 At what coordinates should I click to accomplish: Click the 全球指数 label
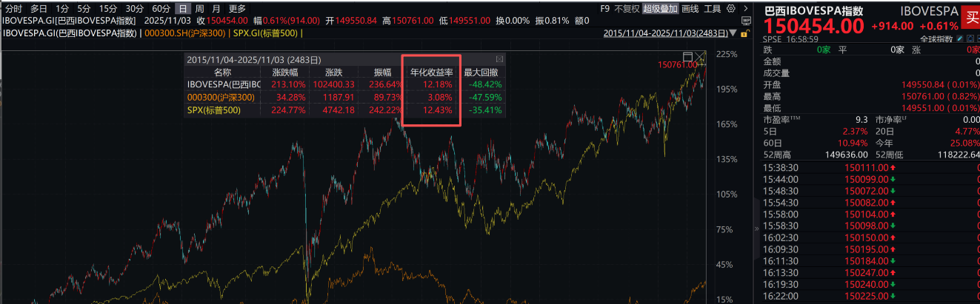(x=936, y=38)
